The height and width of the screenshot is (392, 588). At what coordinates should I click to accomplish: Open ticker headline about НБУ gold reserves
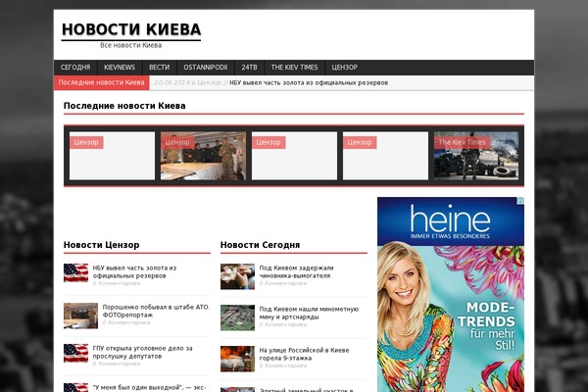tap(309, 83)
